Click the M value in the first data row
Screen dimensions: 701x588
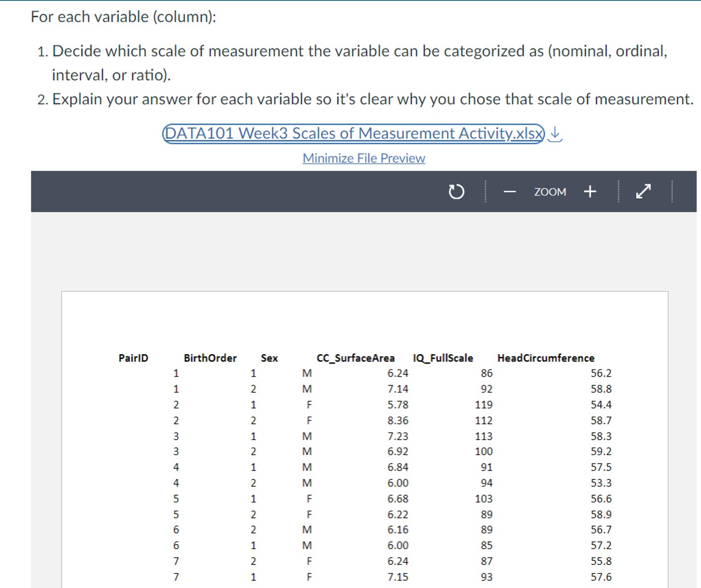pos(307,373)
